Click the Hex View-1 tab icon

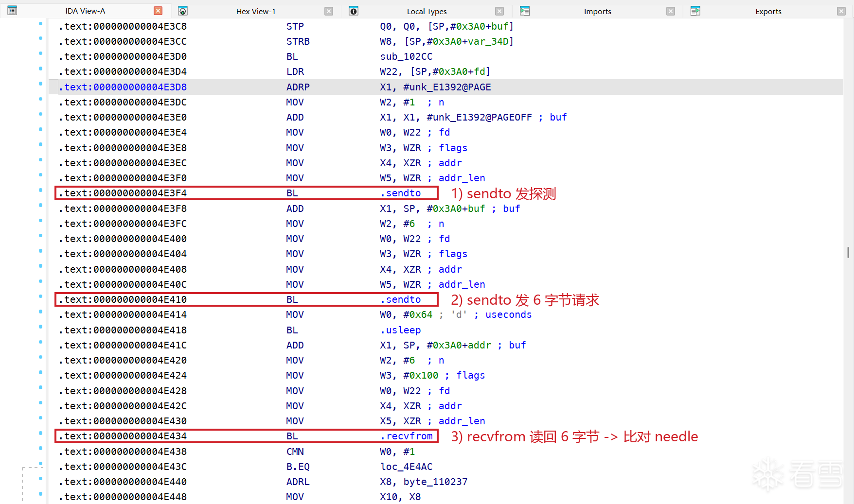183,11
